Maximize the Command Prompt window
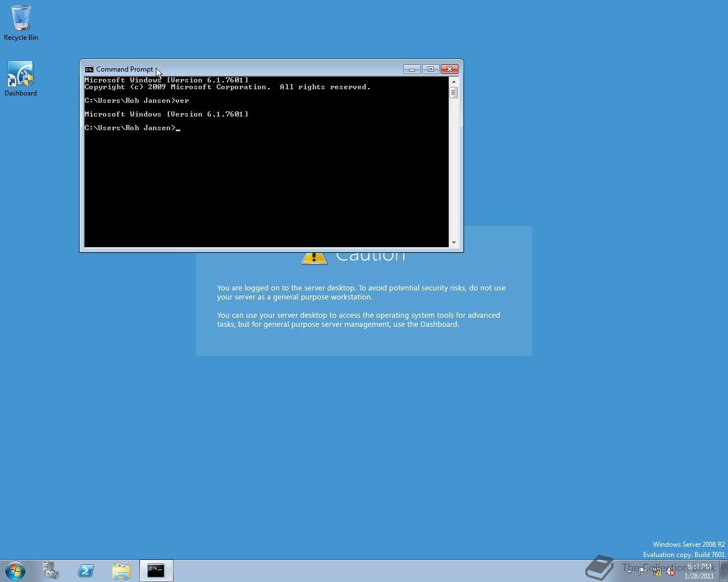This screenshot has height=582, width=728. pyautogui.click(x=431, y=69)
